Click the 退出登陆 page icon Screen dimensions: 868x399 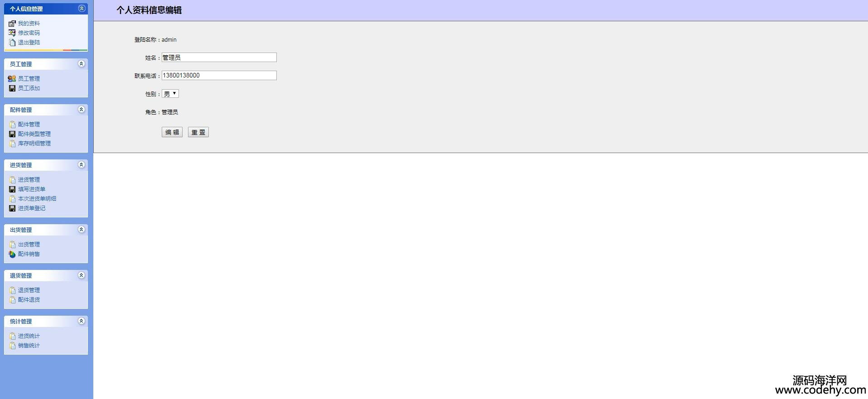click(12, 43)
